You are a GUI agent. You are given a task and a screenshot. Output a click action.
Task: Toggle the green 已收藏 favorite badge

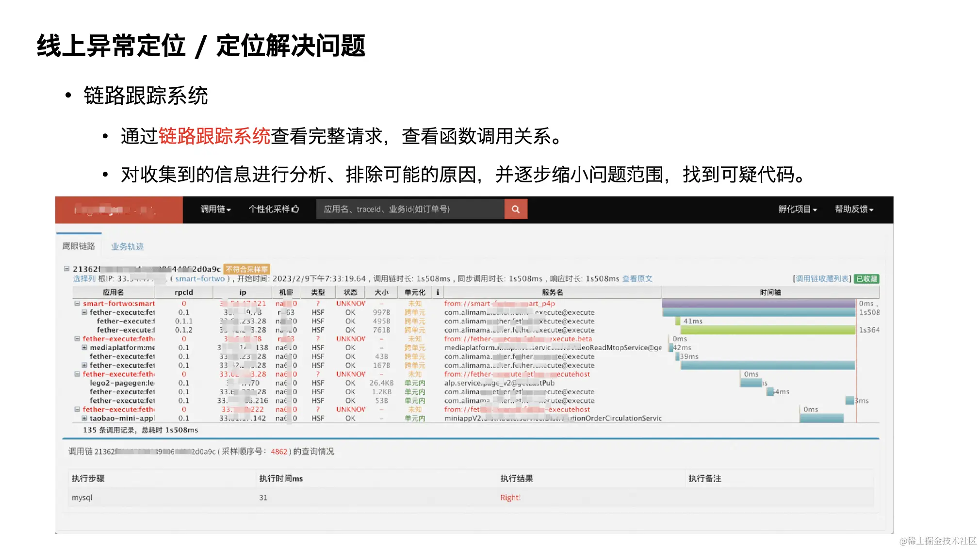pos(866,279)
